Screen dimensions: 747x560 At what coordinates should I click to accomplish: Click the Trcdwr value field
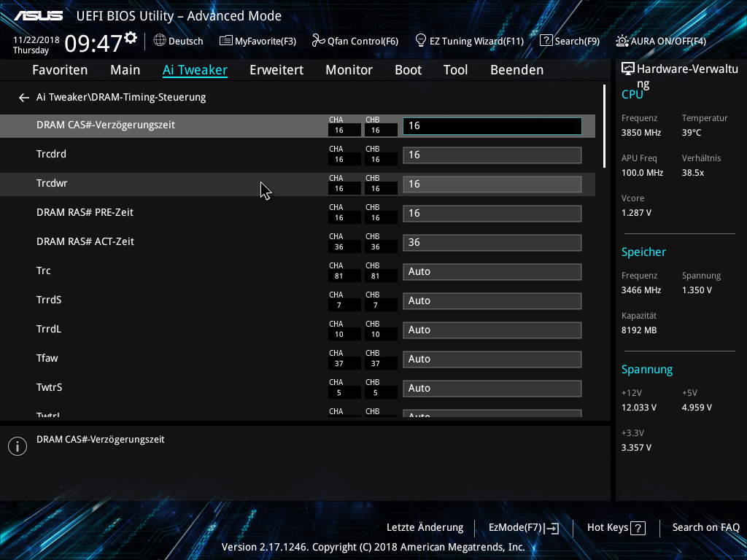[492, 184]
